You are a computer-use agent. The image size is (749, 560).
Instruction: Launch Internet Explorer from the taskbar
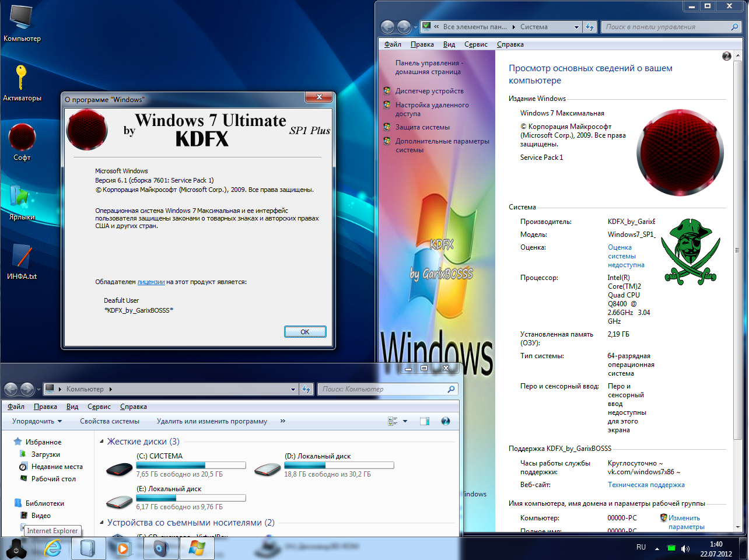coord(53,548)
